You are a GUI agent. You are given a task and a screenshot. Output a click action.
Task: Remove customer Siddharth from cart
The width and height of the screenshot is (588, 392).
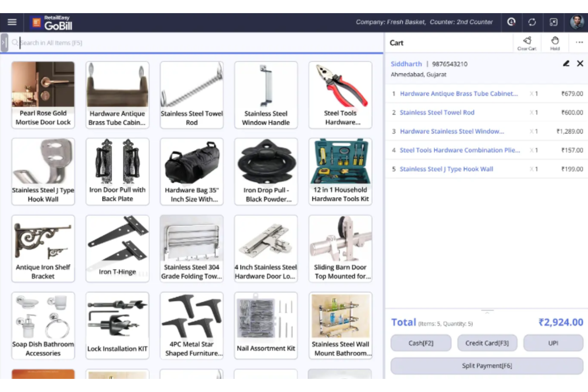coord(580,64)
